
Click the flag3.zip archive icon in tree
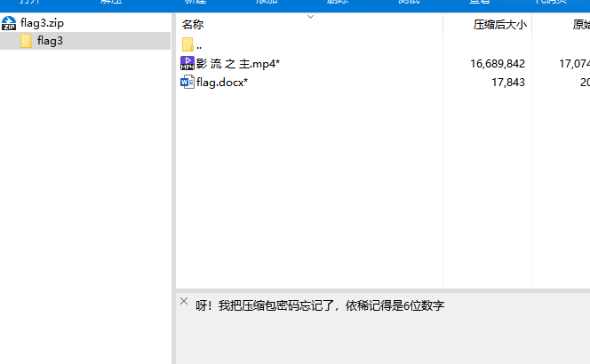9,24
